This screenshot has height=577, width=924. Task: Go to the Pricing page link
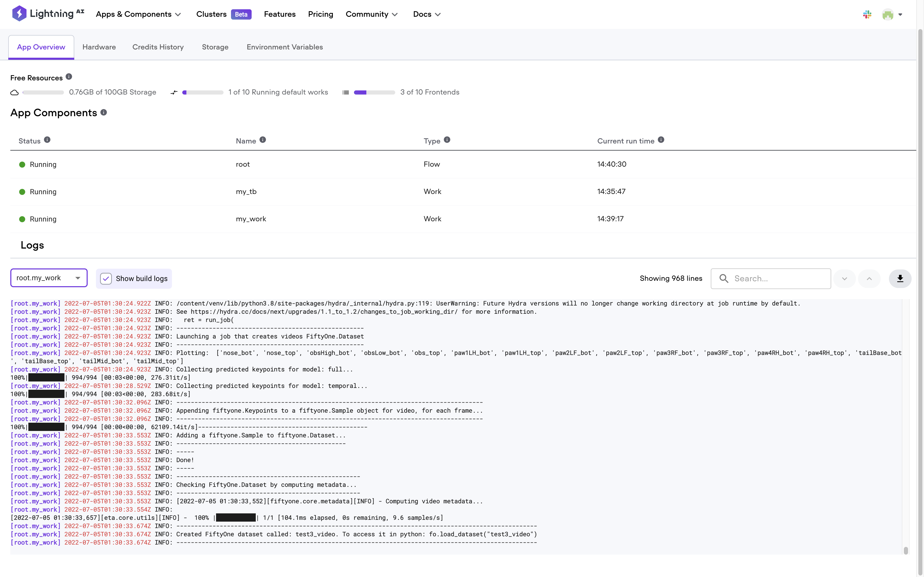(320, 14)
